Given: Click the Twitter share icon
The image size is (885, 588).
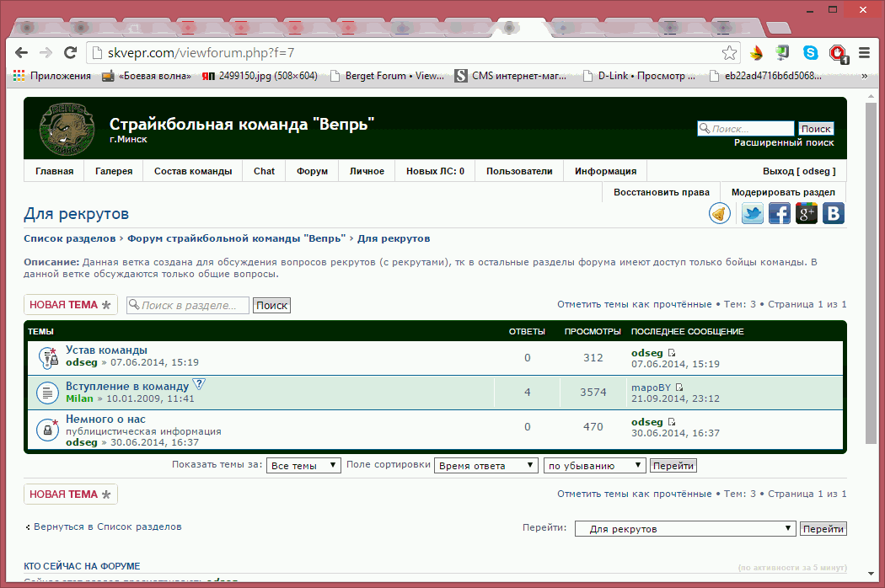Looking at the screenshot, I should (x=752, y=214).
